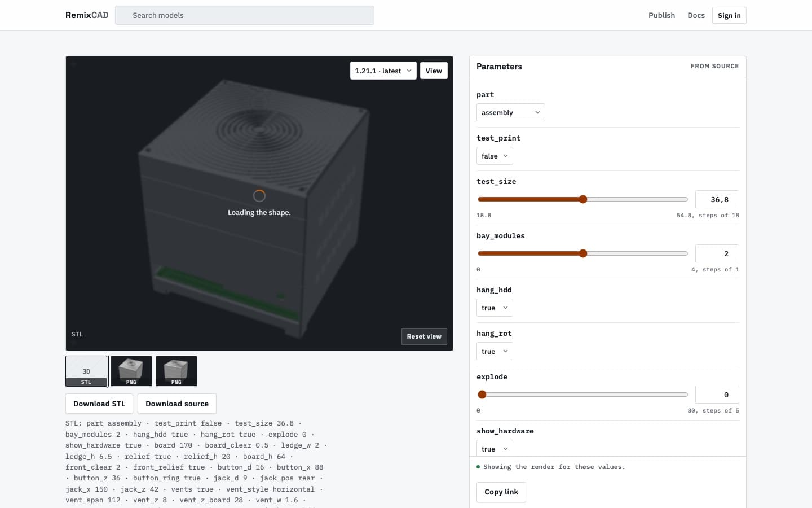Edit the explode value field
The height and width of the screenshot is (508, 812).
point(717,395)
